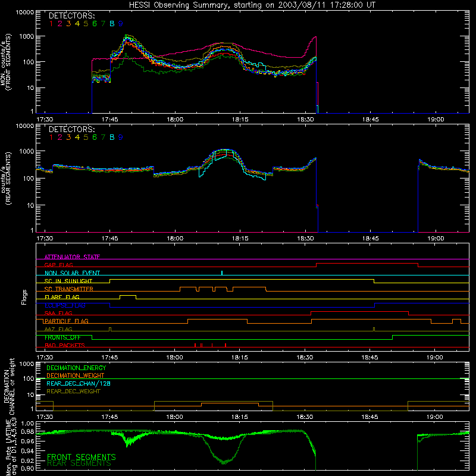
Task: Click the SC_TRANSMITTER flag label
Action: (x=68, y=289)
